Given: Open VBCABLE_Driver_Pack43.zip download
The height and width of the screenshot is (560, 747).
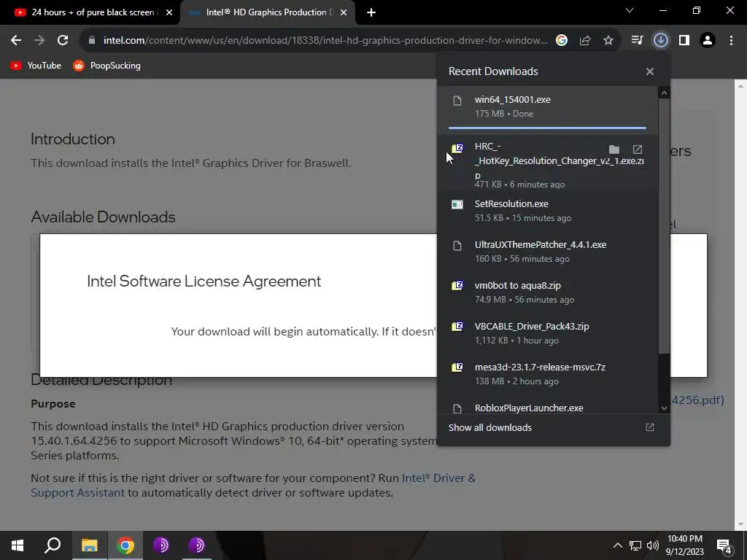Looking at the screenshot, I should [547, 333].
